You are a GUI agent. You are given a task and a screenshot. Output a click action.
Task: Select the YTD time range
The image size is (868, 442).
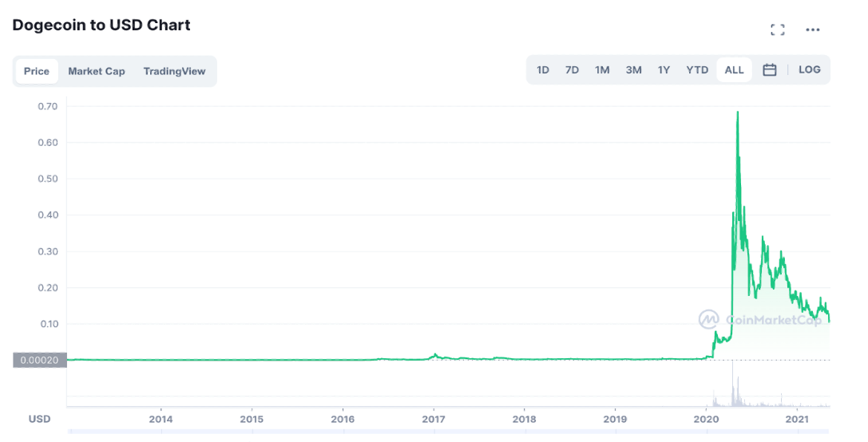pos(697,69)
